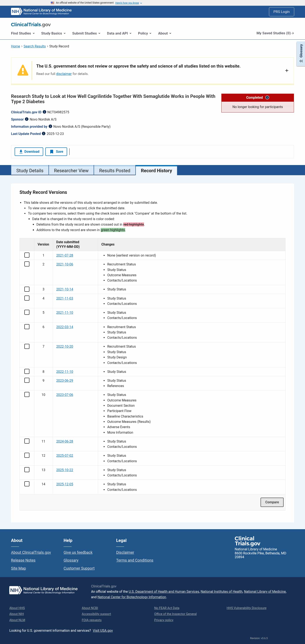
Task: Open the Data and API dropdown
Action: click(x=119, y=33)
